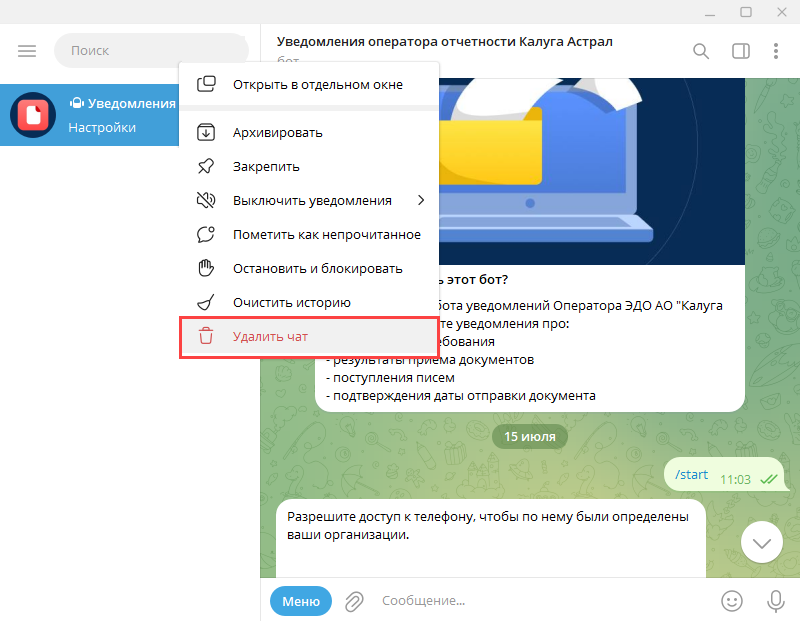
Task: Close the Telegram window
Action: [782, 12]
